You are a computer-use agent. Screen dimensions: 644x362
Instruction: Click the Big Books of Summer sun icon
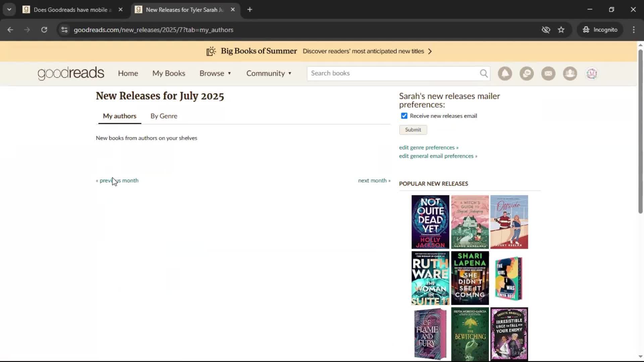211,51
